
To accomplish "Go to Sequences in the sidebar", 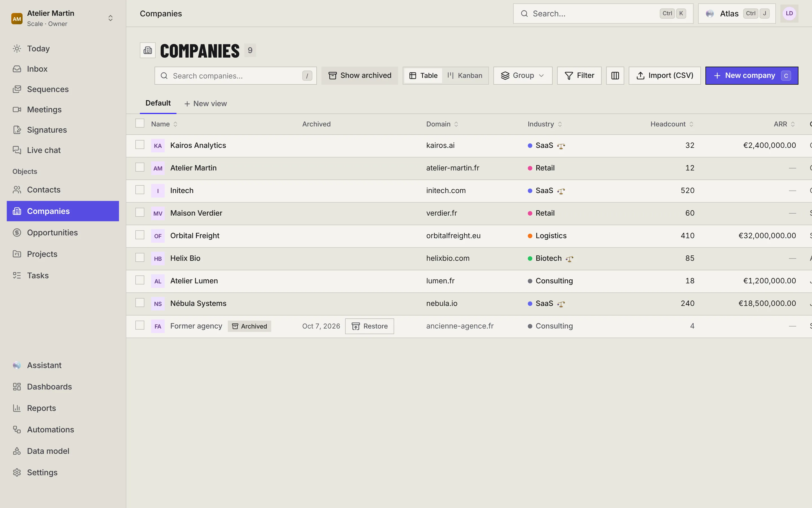I will click(x=63, y=89).
